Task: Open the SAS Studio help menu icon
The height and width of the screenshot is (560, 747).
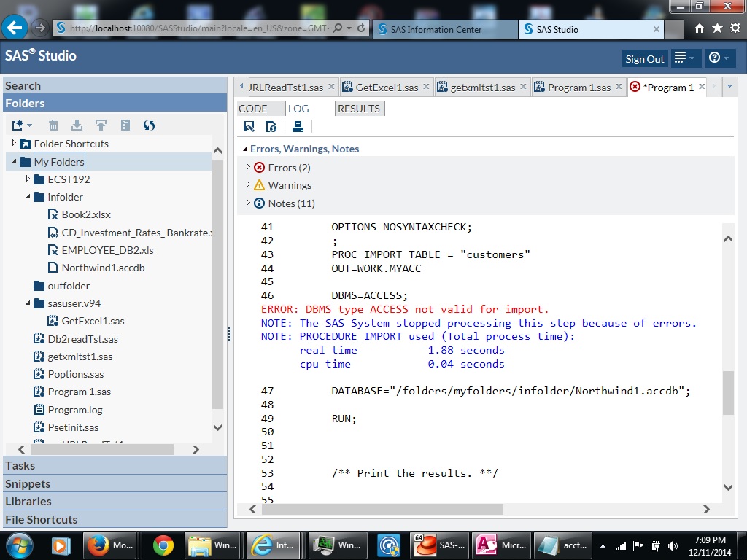Action: coord(719,58)
